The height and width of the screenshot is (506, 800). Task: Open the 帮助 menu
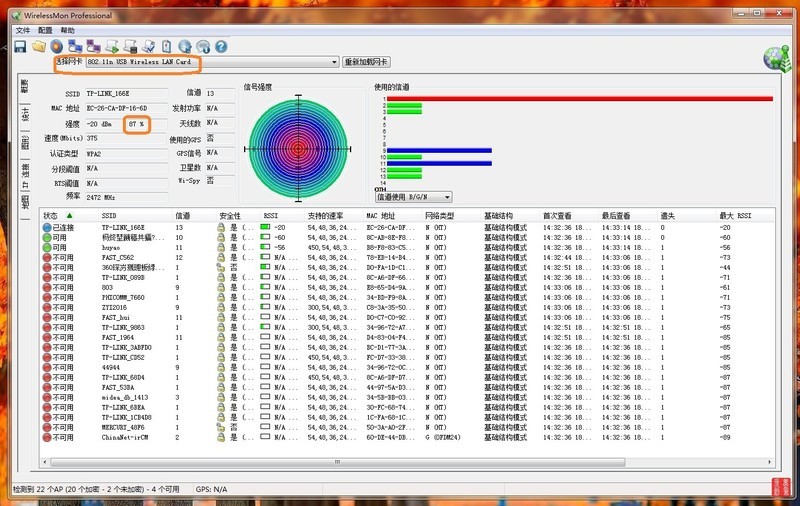pos(68,31)
